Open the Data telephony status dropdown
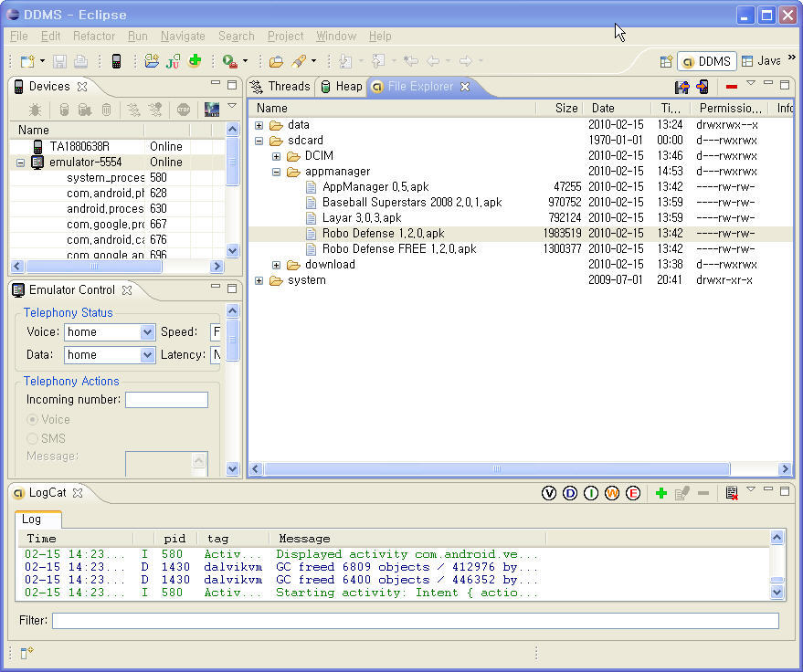The image size is (803, 672). pos(147,354)
